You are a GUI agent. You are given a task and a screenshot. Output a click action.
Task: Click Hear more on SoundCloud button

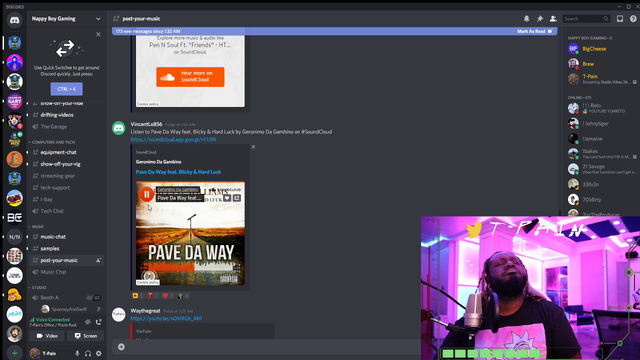pos(190,77)
